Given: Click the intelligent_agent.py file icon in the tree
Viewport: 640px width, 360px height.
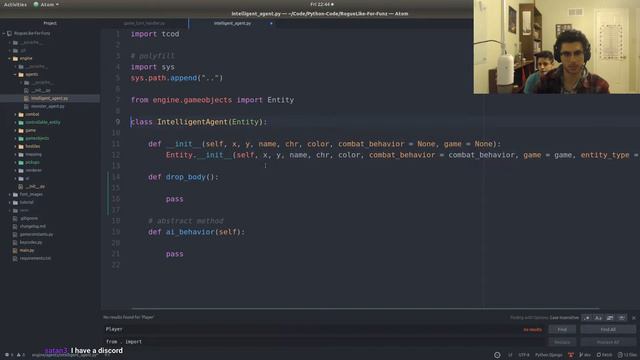Looking at the screenshot, I should (27, 98).
